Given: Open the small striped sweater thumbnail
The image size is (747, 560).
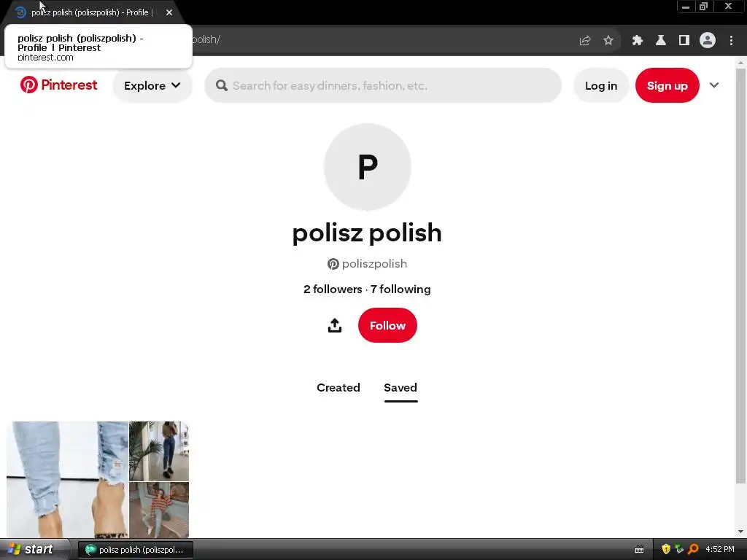Looking at the screenshot, I should pos(159,510).
